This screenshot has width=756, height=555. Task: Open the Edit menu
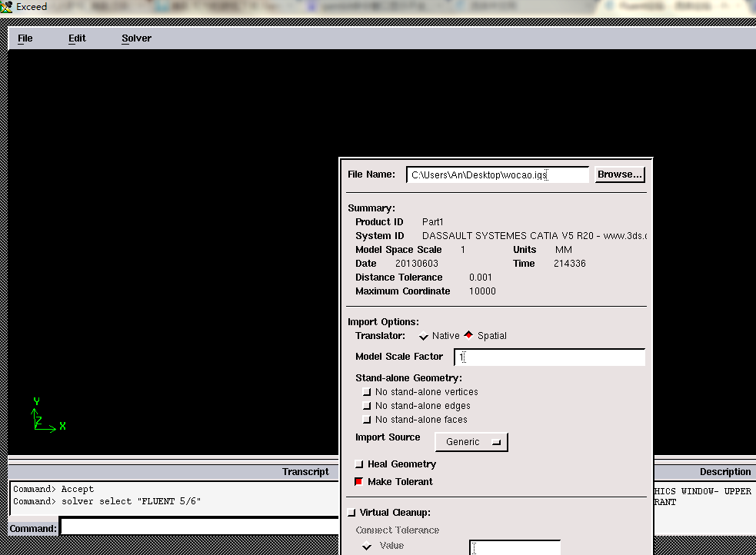[77, 38]
